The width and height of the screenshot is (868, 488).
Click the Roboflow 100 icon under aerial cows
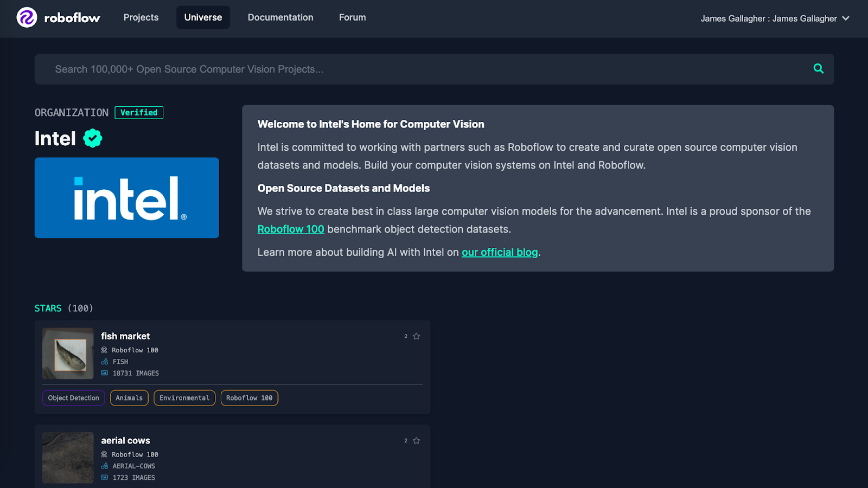(x=104, y=454)
